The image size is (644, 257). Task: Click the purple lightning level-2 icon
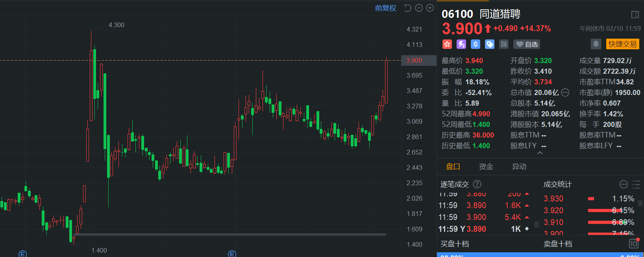click(x=461, y=44)
